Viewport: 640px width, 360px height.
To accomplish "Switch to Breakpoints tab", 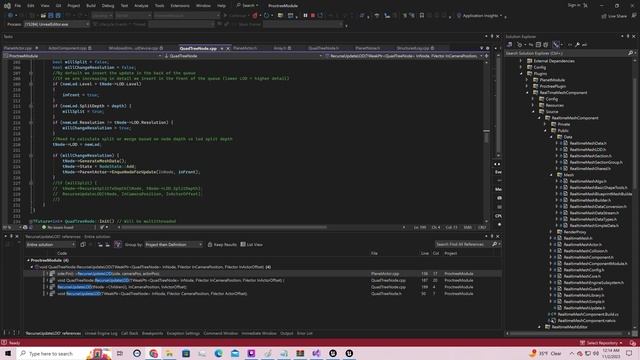I will [x=152, y=333].
